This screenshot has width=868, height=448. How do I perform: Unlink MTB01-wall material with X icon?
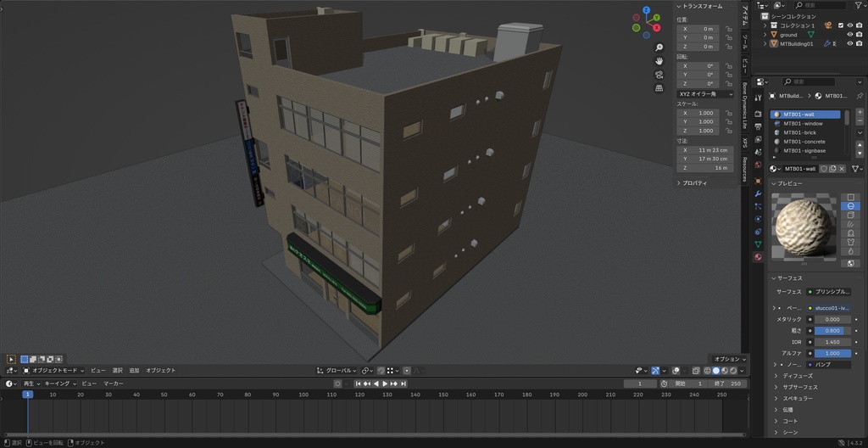click(x=842, y=169)
